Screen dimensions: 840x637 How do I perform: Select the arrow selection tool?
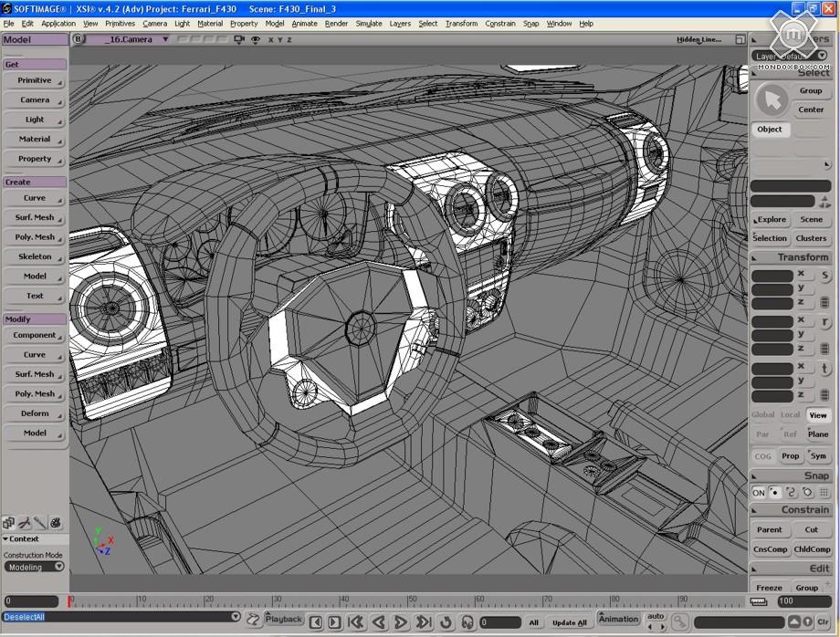772,100
